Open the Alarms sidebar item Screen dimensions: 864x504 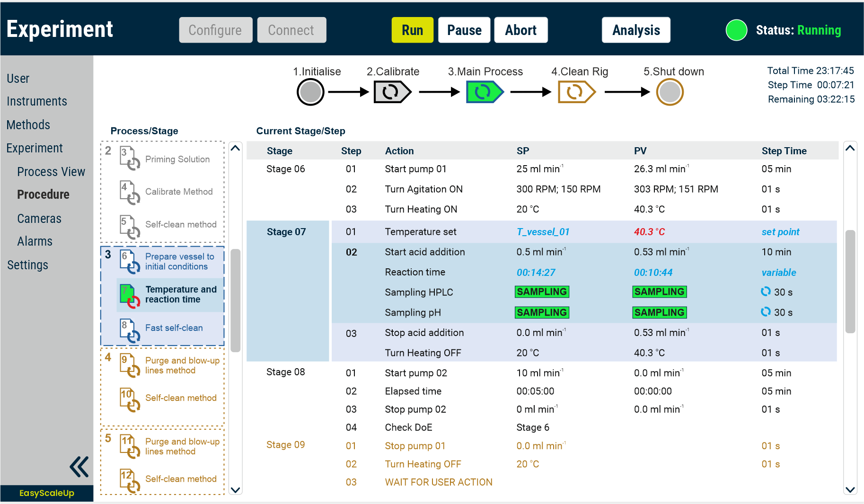(35, 241)
